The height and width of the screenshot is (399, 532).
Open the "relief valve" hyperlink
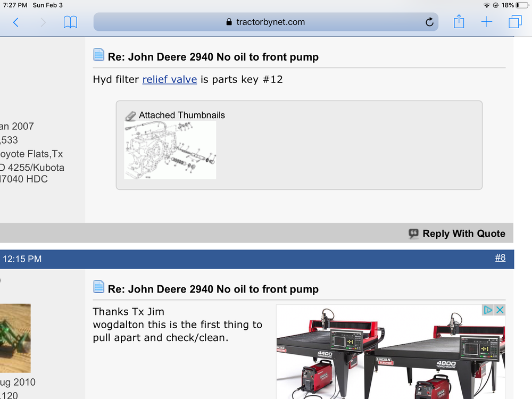pyautogui.click(x=170, y=79)
